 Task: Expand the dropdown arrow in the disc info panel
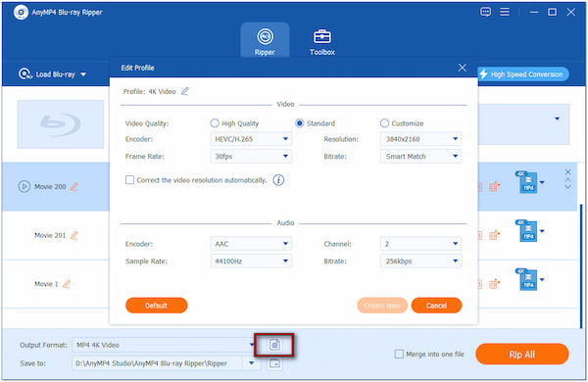pyautogui.click(x=558, y=119)
